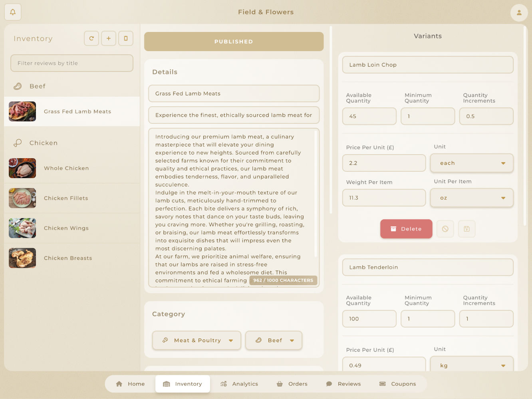Click the Orders basket icon
532x399 pixels.
280,384
